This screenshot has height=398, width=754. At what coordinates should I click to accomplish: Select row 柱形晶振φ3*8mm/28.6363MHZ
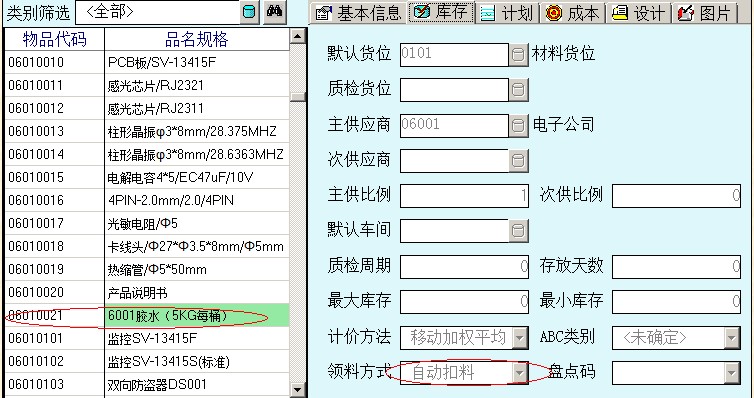coord(147,155)
